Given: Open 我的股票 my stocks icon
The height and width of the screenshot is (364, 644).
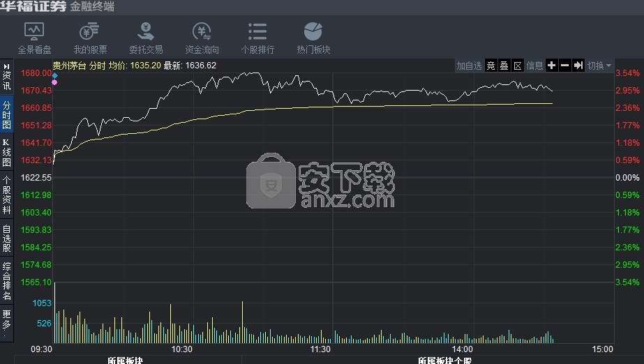Looking at the screenshot, I should coord(90,38).
